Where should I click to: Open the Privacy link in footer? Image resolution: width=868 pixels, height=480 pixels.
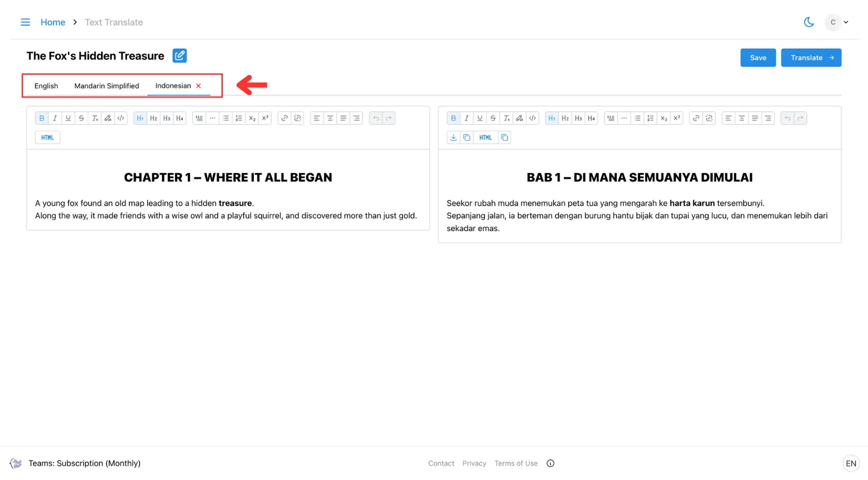[474, 463]
